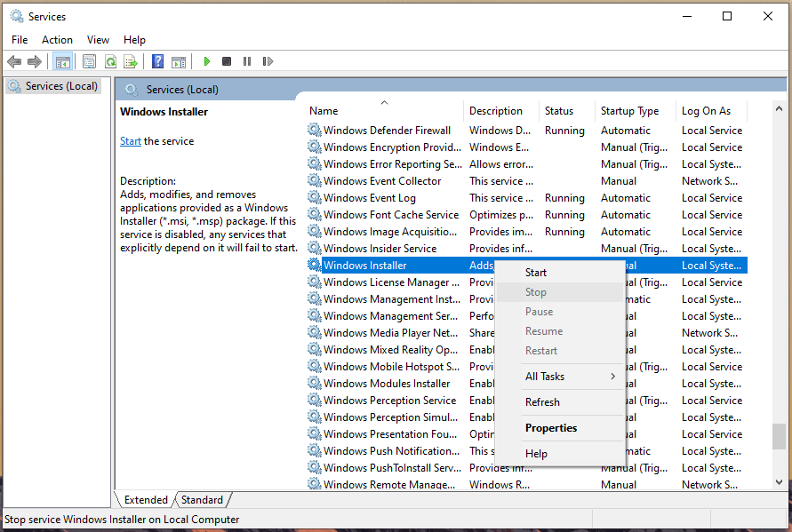Open the Action menu

[x=57, y=40]
